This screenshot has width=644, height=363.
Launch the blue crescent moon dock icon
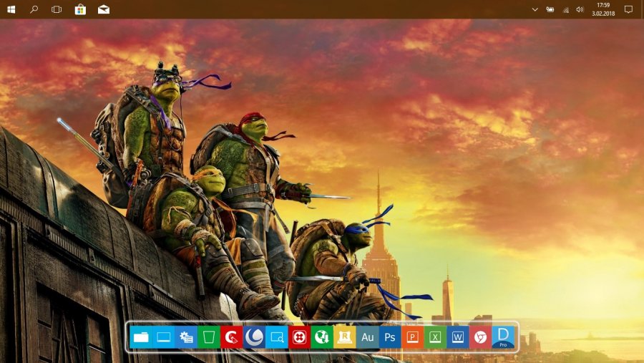pyautogui.click(x=254, y=337)
